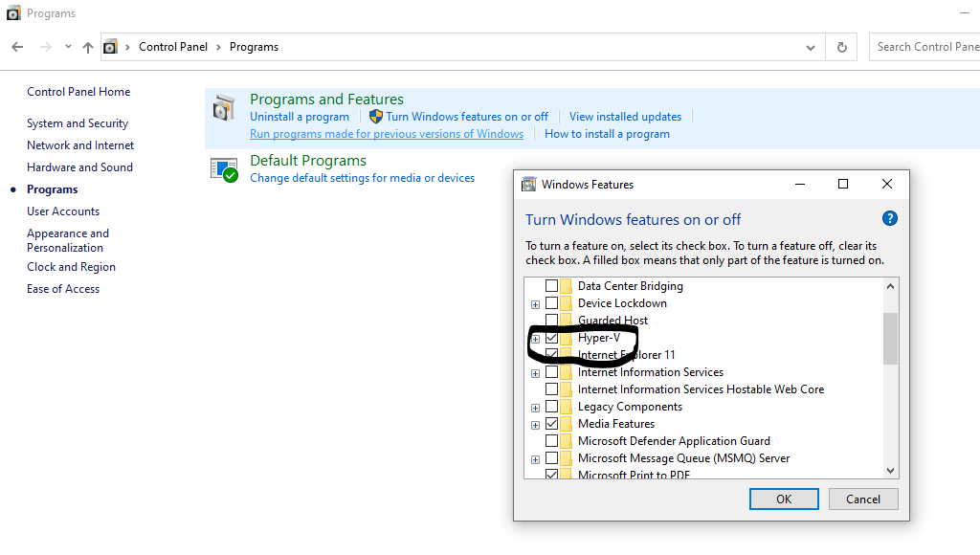This screenshot has height=555, width=980.
Task: Click the shield icon beside Turn Windows features
Action: (376, 117)
